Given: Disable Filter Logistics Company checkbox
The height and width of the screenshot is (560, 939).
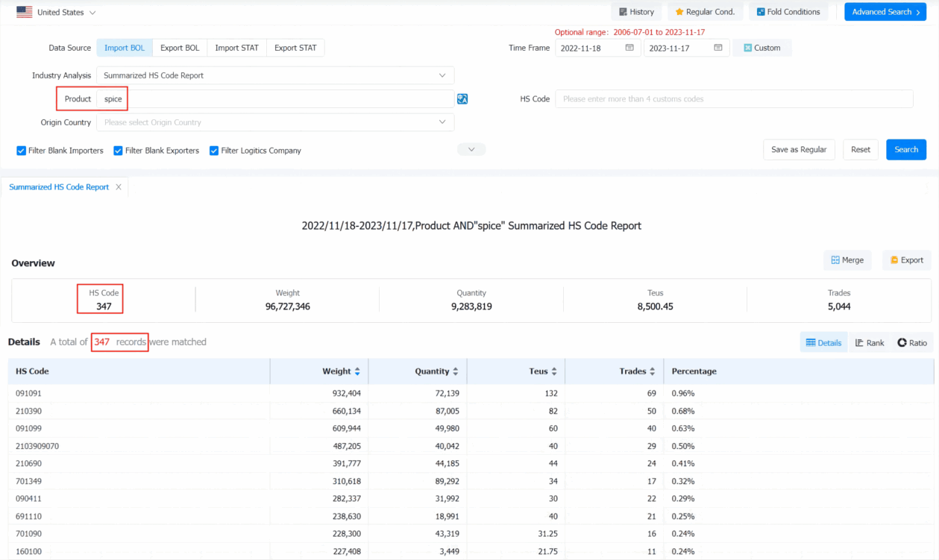Looking at the screenshot, I should tap(214, 151).
